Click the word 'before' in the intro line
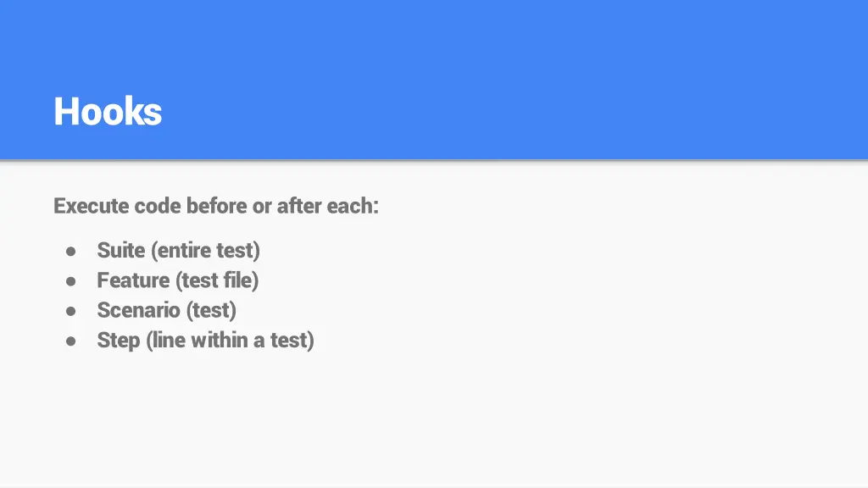This screenshot has width=868, height=488. pos(216,206)
